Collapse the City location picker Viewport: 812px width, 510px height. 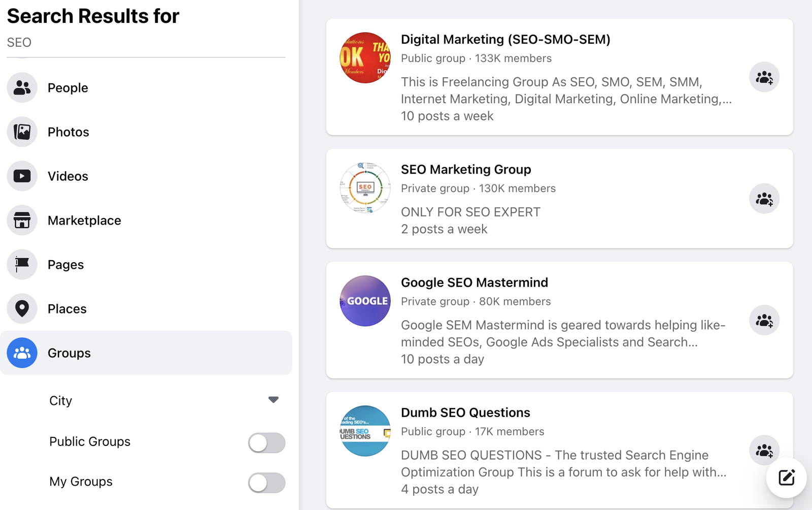coord(273,399)
